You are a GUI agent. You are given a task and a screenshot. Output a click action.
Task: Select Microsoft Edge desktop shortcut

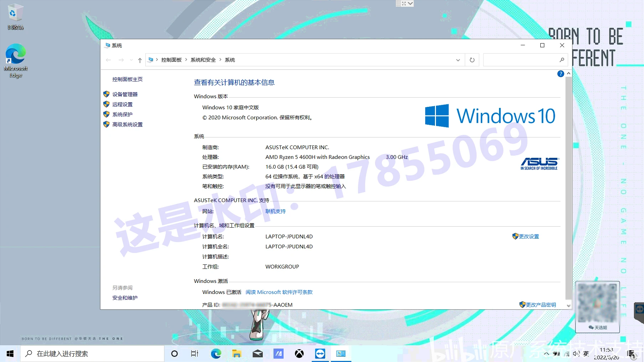16,61
